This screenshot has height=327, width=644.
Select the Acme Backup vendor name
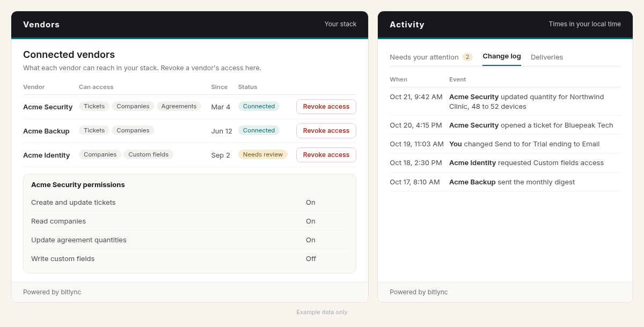tap(46, 131)
